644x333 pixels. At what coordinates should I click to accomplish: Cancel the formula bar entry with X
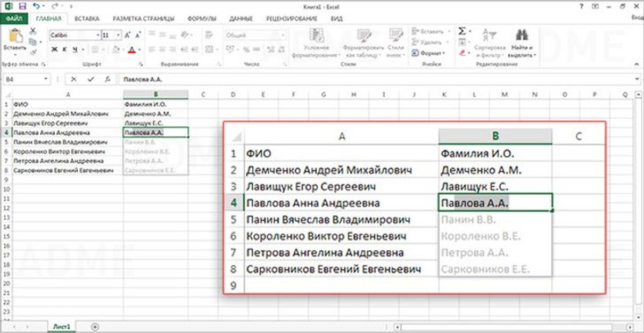[74, 79]
